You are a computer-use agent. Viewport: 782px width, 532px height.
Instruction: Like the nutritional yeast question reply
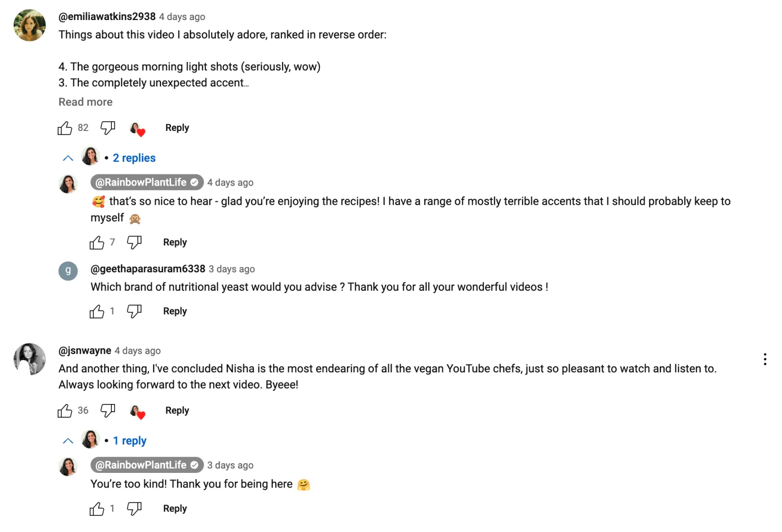97,311
